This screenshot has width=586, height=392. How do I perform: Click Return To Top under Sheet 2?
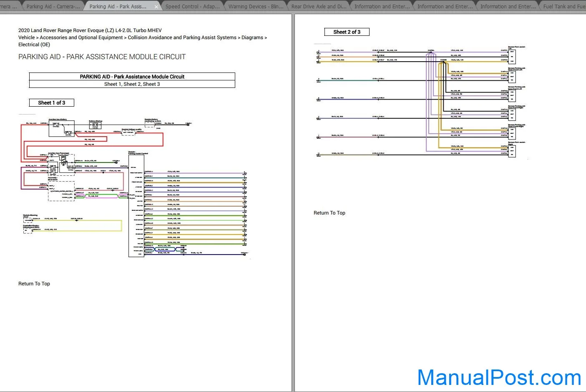click(x=329, y=213)
